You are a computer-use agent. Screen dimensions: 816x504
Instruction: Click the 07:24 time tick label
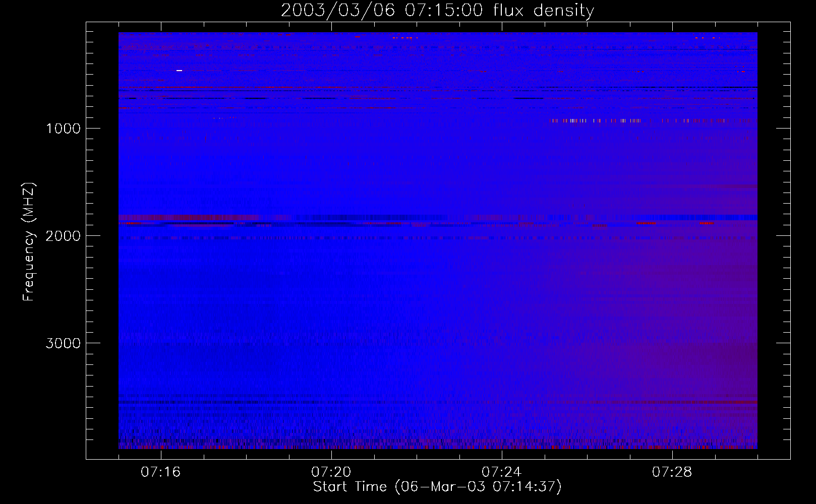(501, 472)
